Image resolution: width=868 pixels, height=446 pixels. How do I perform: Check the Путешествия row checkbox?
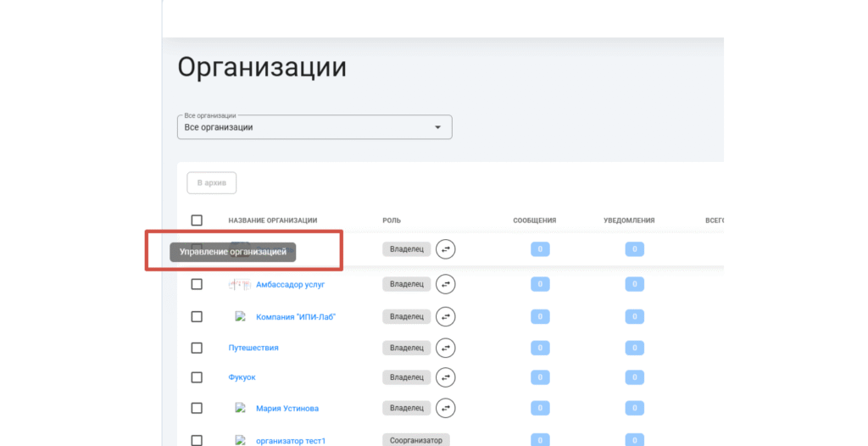click(x=197, y=348)
